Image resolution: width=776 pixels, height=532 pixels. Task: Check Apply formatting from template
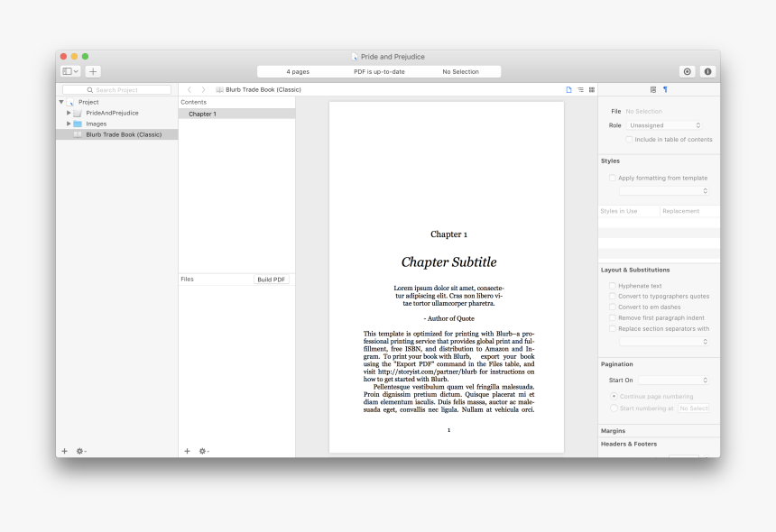coord(613,179)
